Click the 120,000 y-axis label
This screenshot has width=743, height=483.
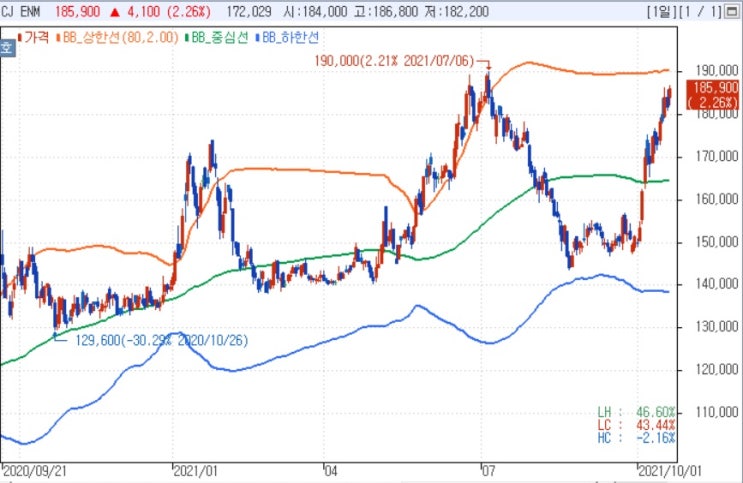tap(717, 370)
